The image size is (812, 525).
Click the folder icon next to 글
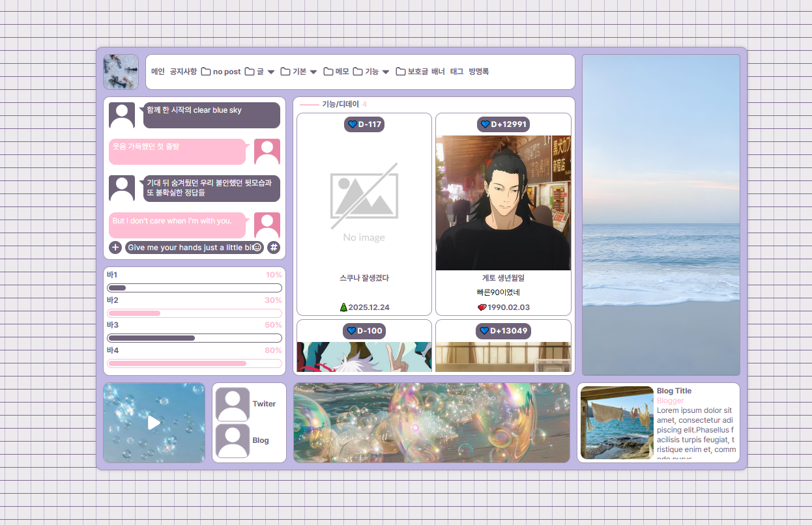[x=250, y=72]
